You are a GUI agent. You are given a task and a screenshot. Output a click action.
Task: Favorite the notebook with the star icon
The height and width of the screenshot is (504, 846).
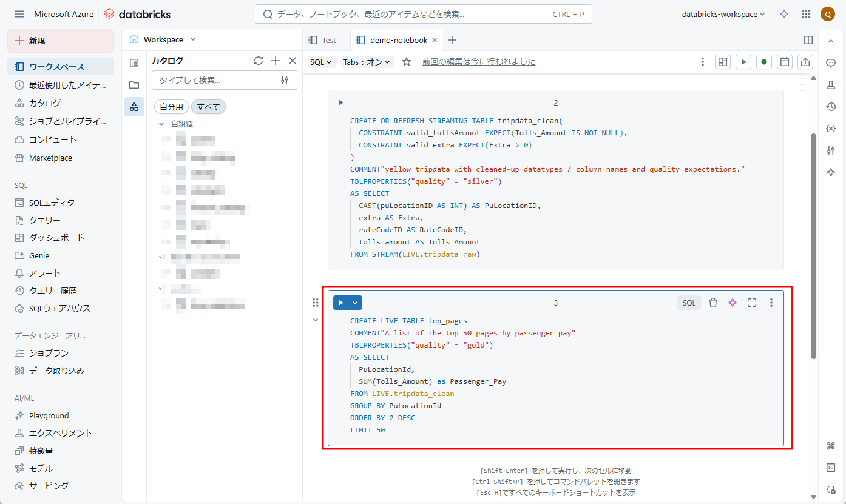tap(407, 62)
